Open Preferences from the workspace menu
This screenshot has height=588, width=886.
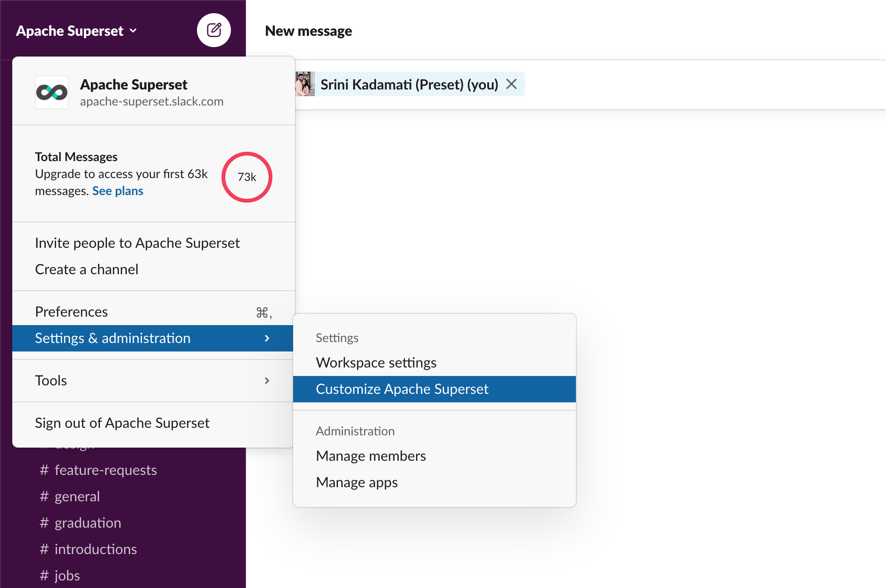72,312
